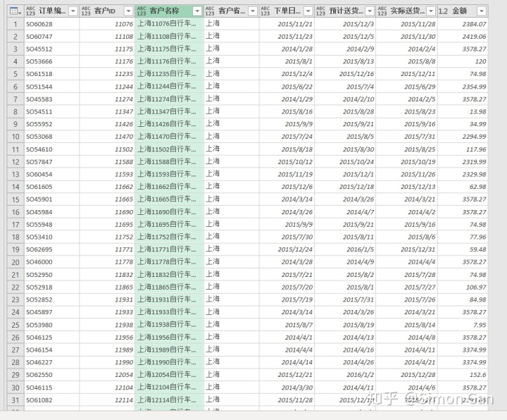Change the 1.2 data type icon of 金额 column
This screenshot has width=507, height=420.
coord(443,11)
